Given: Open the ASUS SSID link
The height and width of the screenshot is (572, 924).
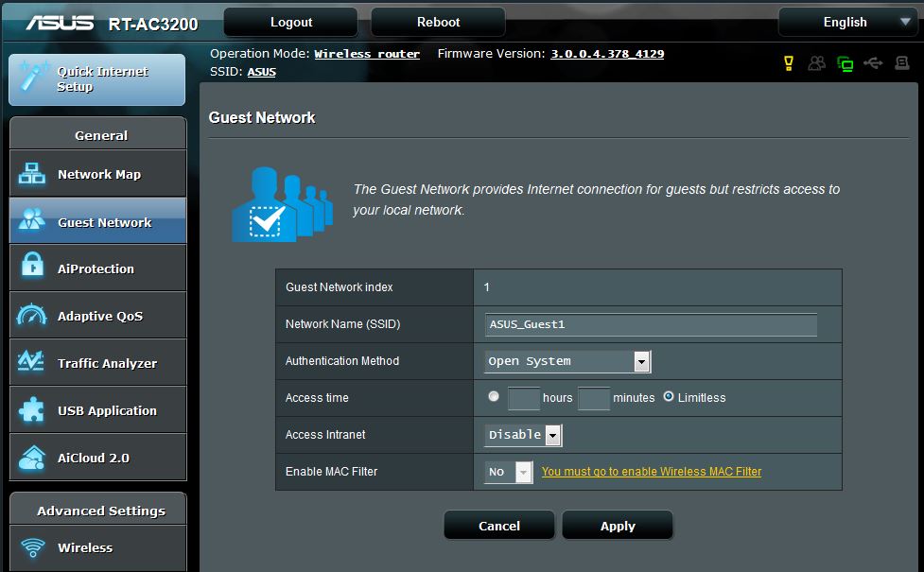Looking at the screenshot, I should [x=262, y=72].
